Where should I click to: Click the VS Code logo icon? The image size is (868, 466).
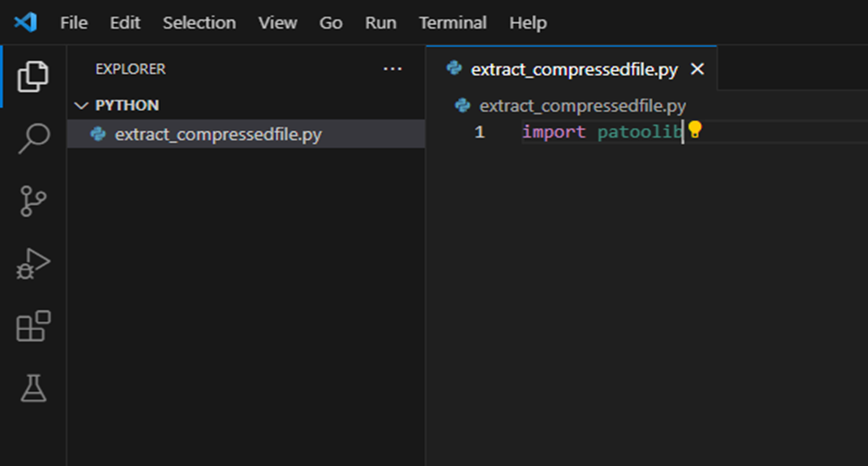(26, 23)
